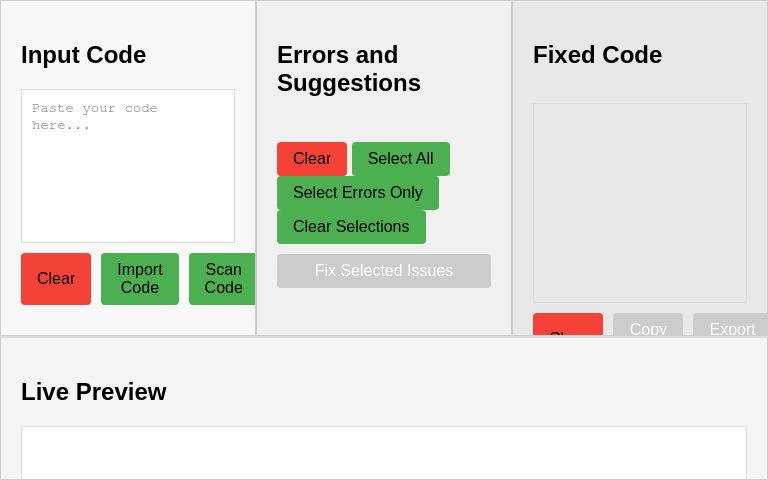The height and width of the screenshot is (480, 768).
Task: Click the Live Preview heading
Action: (x=94, y=392)
